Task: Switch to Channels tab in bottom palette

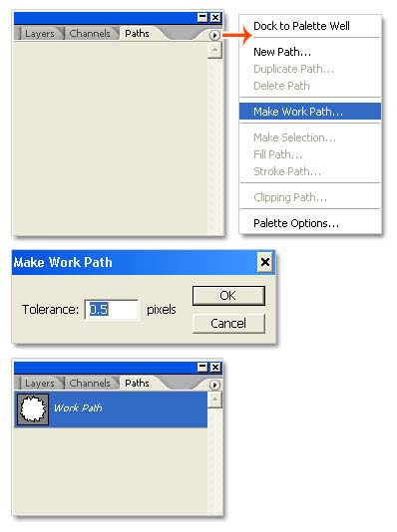Action: point(90,383)
